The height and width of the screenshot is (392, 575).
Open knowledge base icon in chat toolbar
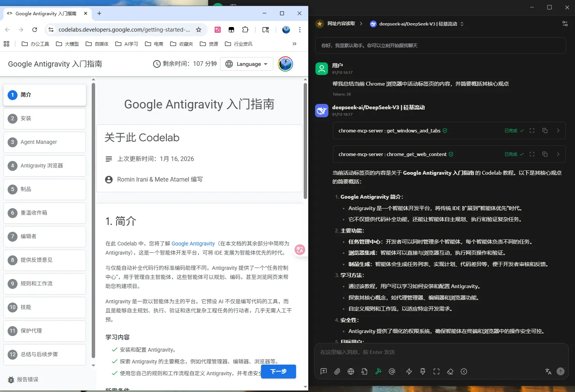[x=364, y=371]
